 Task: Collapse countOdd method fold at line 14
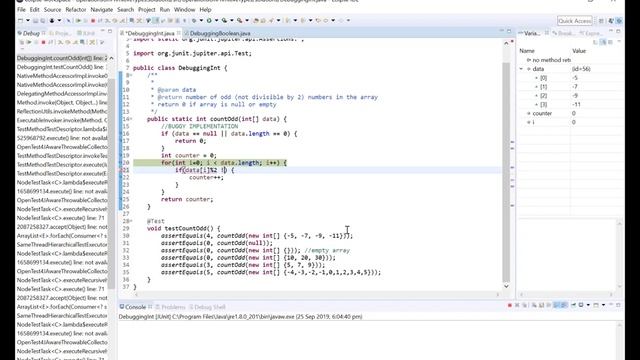[130, 119]
